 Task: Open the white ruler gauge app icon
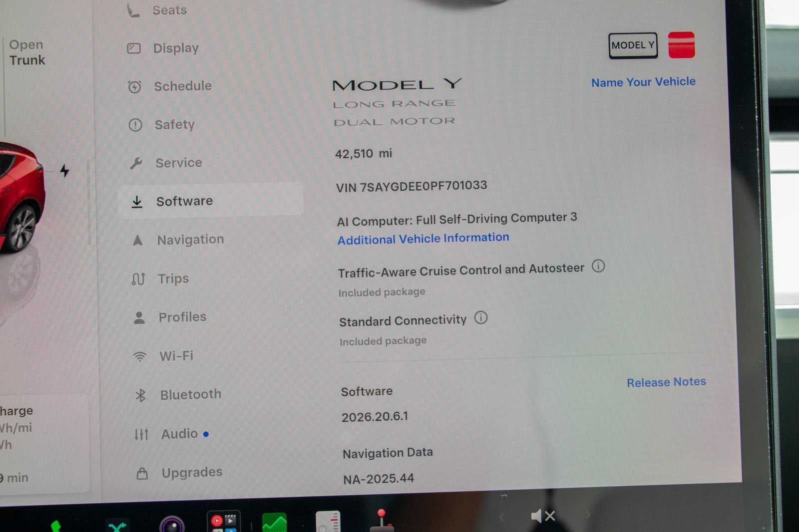pyautogui.click(x=328, y=522)
